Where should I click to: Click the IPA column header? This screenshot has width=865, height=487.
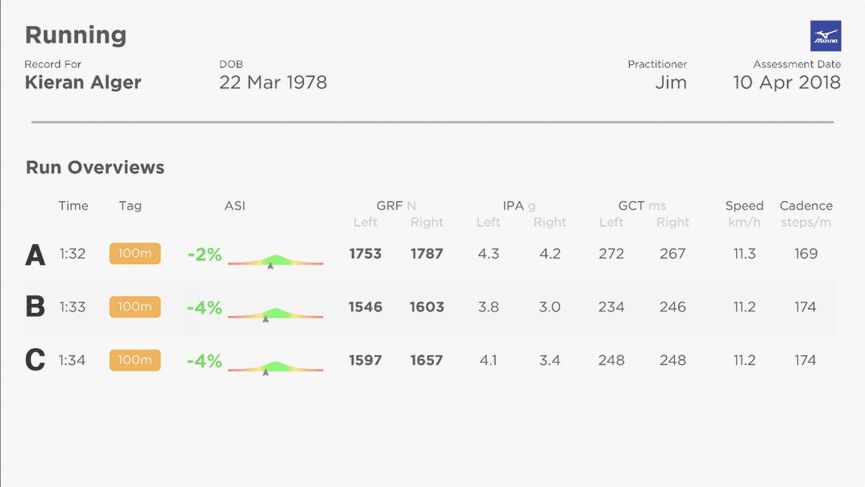click(x=513, y=206)
